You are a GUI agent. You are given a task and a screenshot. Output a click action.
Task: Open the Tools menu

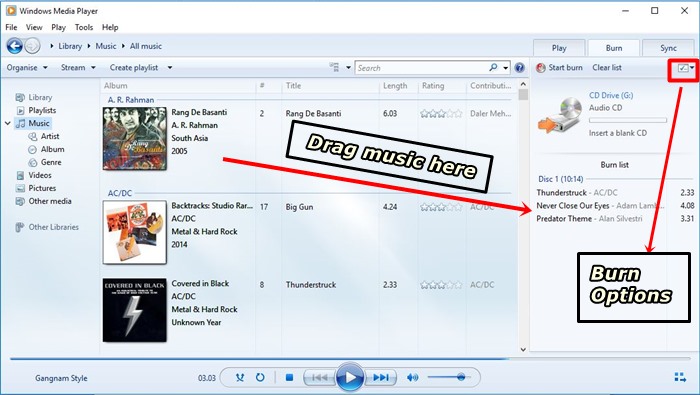click(84, 27)
